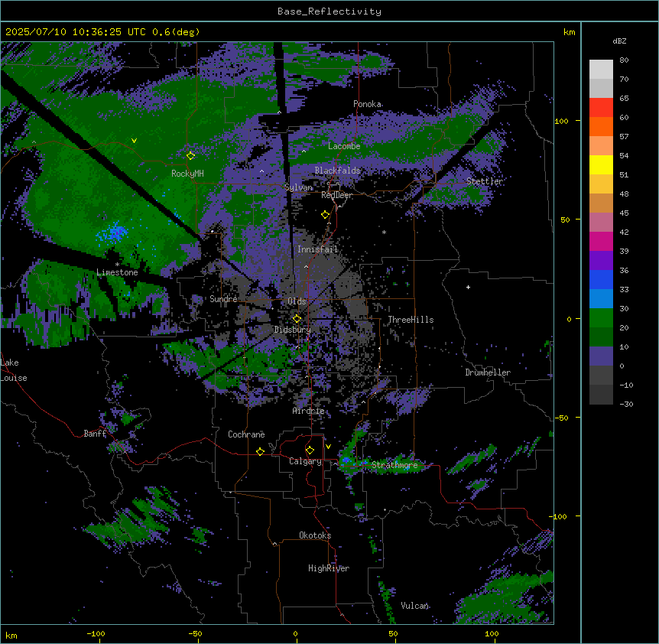
Task: Click the Banff label
Action: [x=95, y=434]
